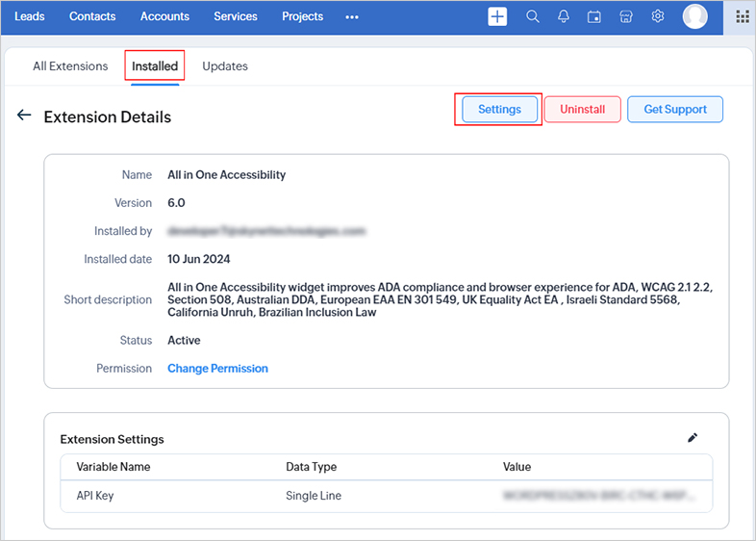The image size is (756, 541).
Task: Click the Extension Settings heading
Action: (x=112, y=439)
